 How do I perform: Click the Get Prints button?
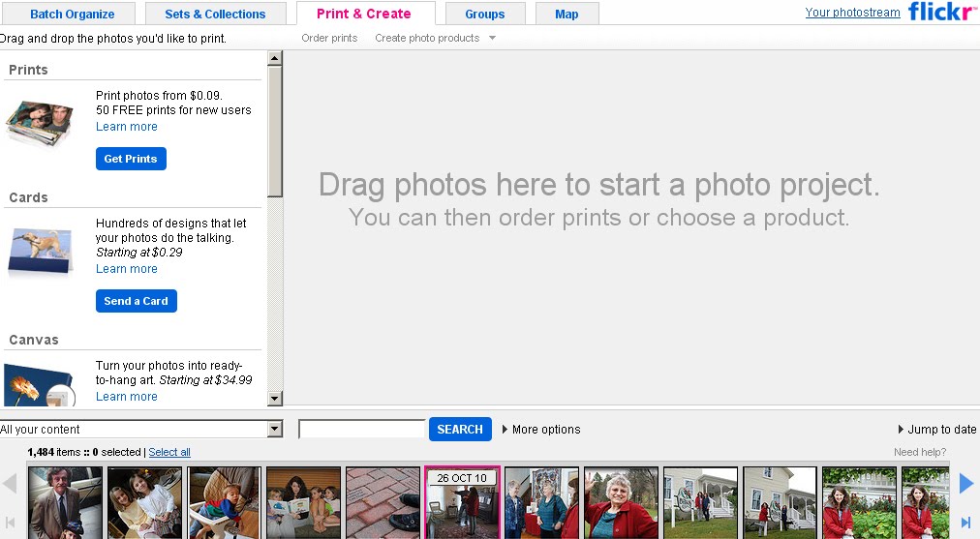[x=131, y=159]
